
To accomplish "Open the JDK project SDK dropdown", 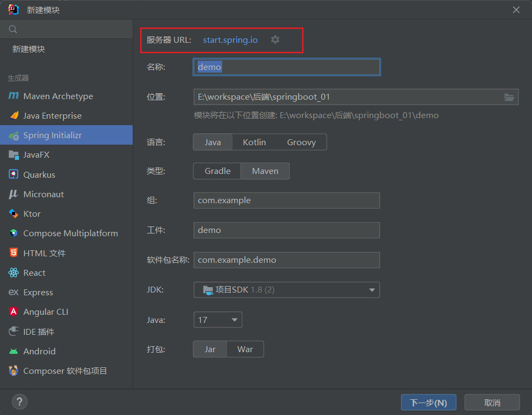I will point(287,290).
